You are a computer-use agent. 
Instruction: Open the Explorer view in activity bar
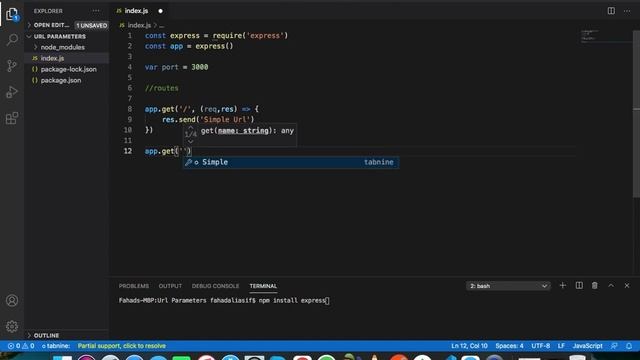(x=12, y=14)
